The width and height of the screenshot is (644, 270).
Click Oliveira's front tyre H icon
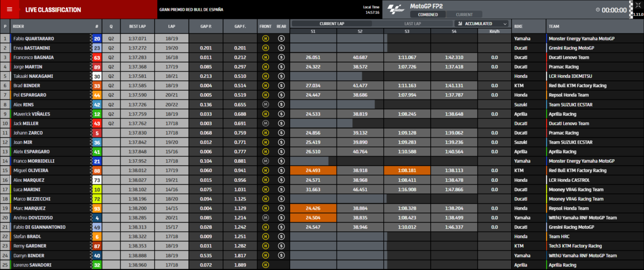(x=266, y=171)
